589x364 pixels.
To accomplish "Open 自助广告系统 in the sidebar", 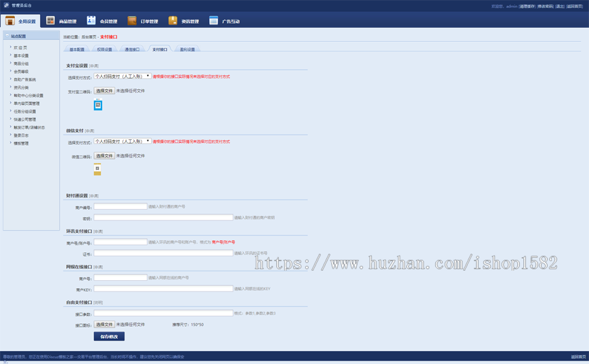I will tap(25, 80).
